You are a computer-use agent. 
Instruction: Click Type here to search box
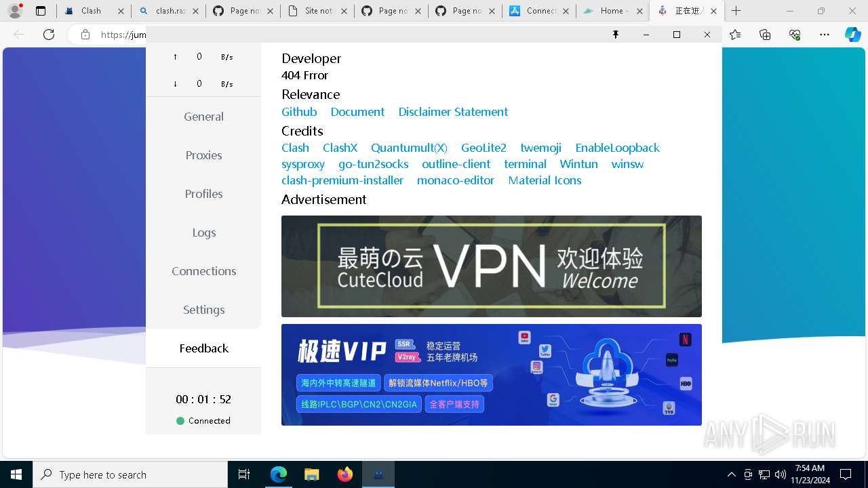(x=130, y=474)
